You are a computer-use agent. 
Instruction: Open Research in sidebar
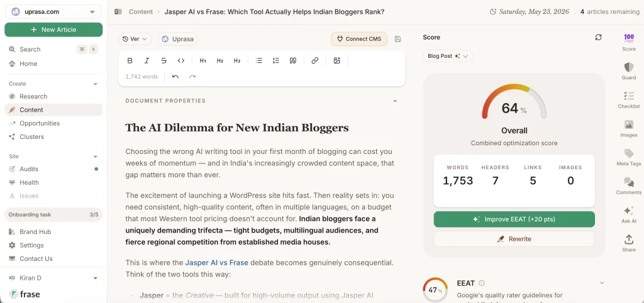53,96
